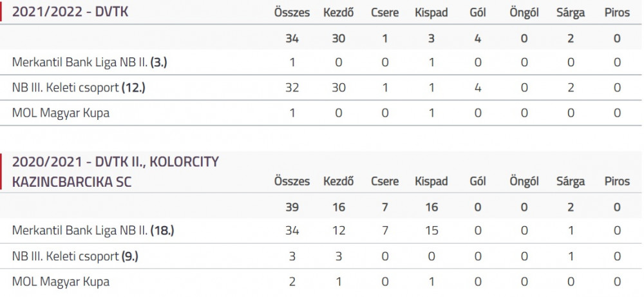The height and width of the screenshot is (297, 644).
Task: Open Merkantil Bank Liga NB II. (3.) row
Action: tap(90, 62)
